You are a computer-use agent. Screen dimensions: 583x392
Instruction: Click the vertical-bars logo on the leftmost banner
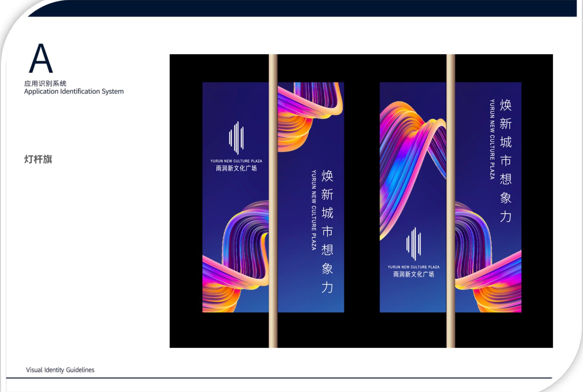(x=236, y=138)
